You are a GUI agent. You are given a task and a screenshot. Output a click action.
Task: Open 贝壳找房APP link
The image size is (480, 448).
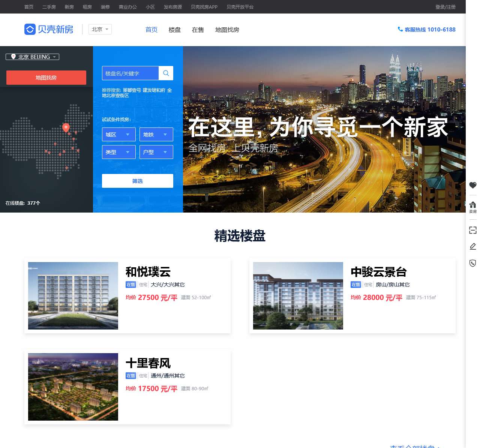[204, 7]
